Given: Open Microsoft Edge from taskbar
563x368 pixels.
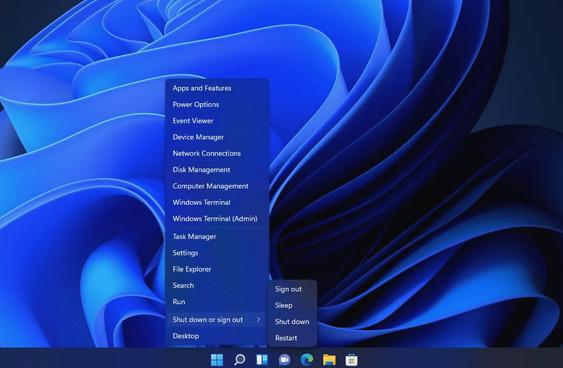Looking at the screenshot, I should [x=307, y=359].
